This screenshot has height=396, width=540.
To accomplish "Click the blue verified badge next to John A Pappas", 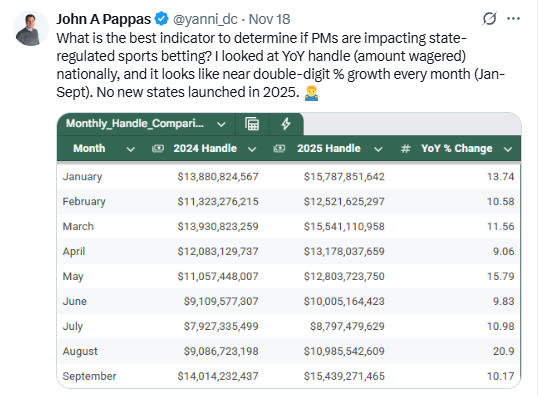I will point(161,19).
